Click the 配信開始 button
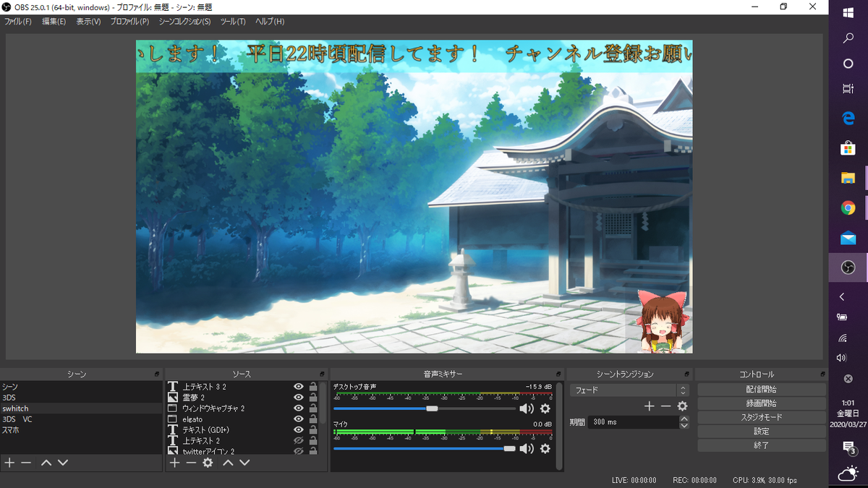Viewport: 868px width, 488px height. point(761,390)
